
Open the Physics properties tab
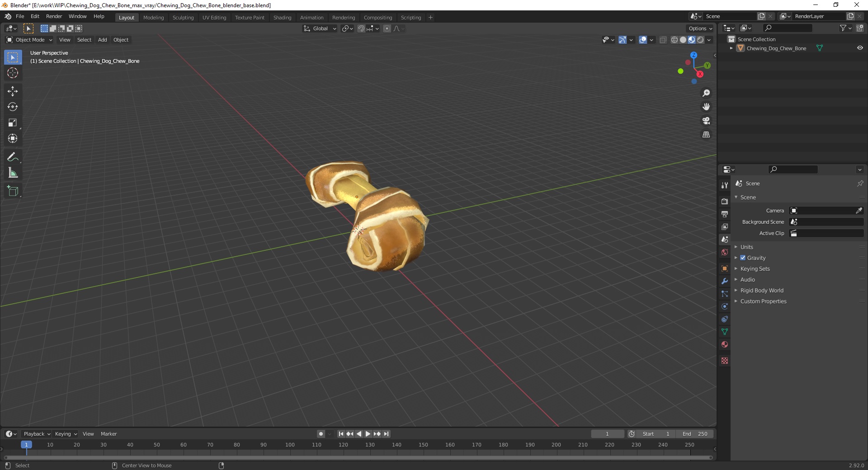(x=725, y=306)
